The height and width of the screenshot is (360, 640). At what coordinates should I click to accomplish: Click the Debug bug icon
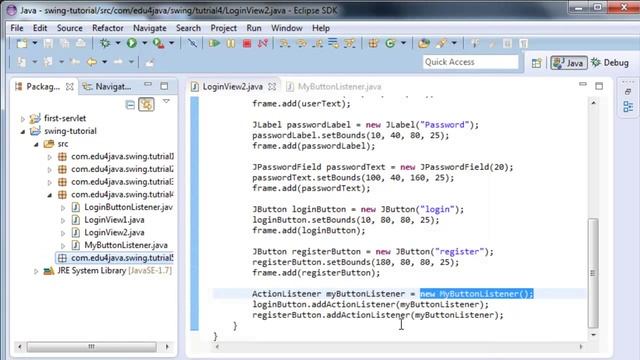pyautogui.click(x=105, y=43)
